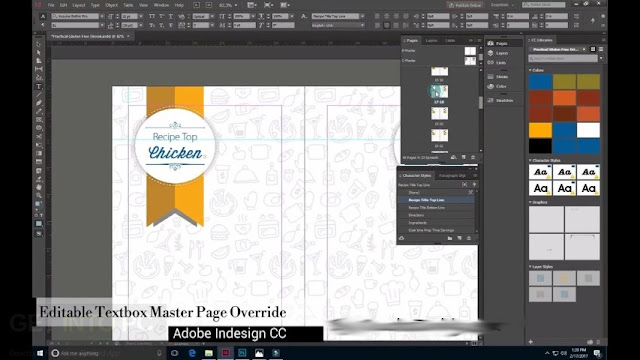640x360 pixels.
Task: Switch CC Libraries to grid view
Action: (x=593, y=49)
